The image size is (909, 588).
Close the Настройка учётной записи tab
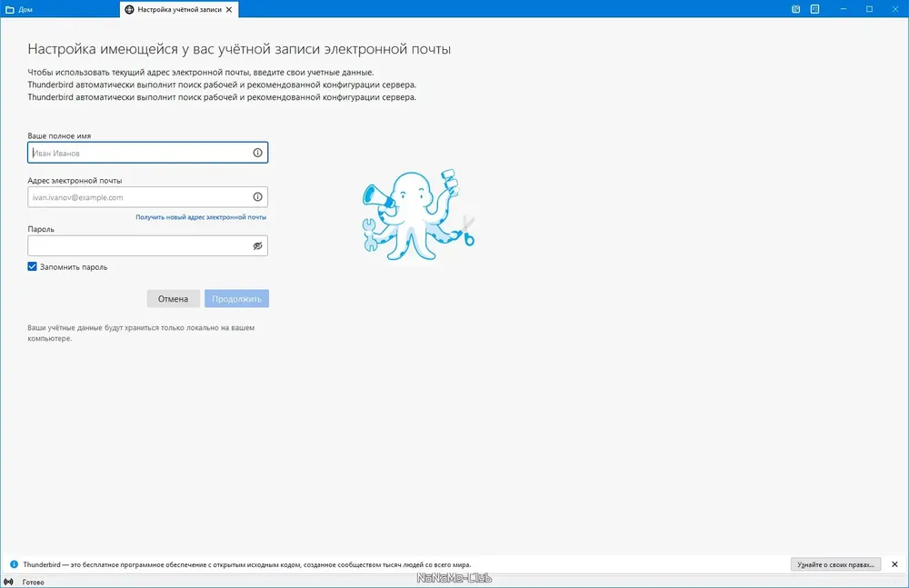pos(229,10)
